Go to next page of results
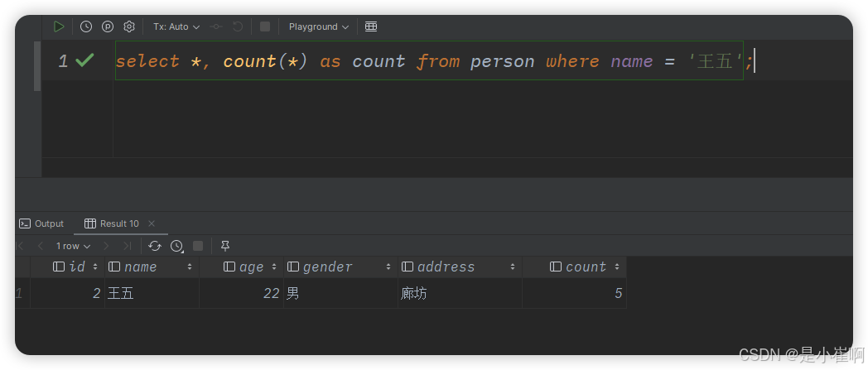Screen dimensions: 868x370 pos(106,246)
